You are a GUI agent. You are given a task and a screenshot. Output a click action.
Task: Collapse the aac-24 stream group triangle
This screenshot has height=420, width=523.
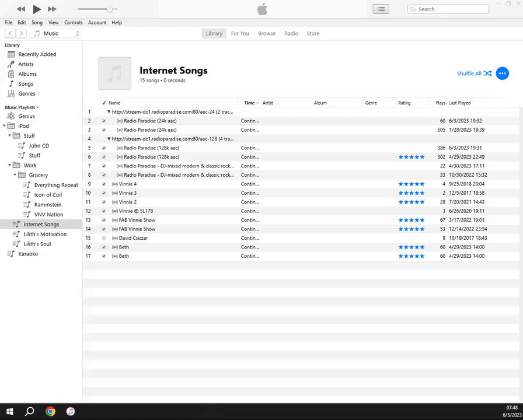(109, 111)
